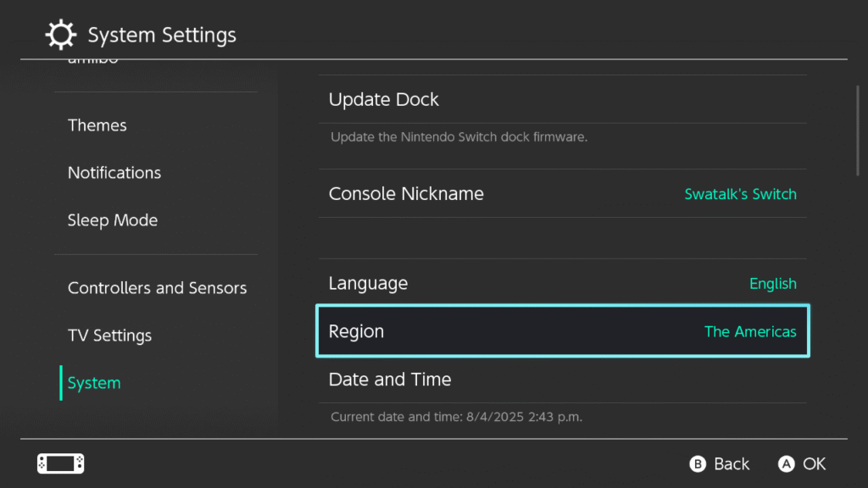The image size is (868, 488).
Task: Open Date and Time settings
Action: tap(390, 380)
